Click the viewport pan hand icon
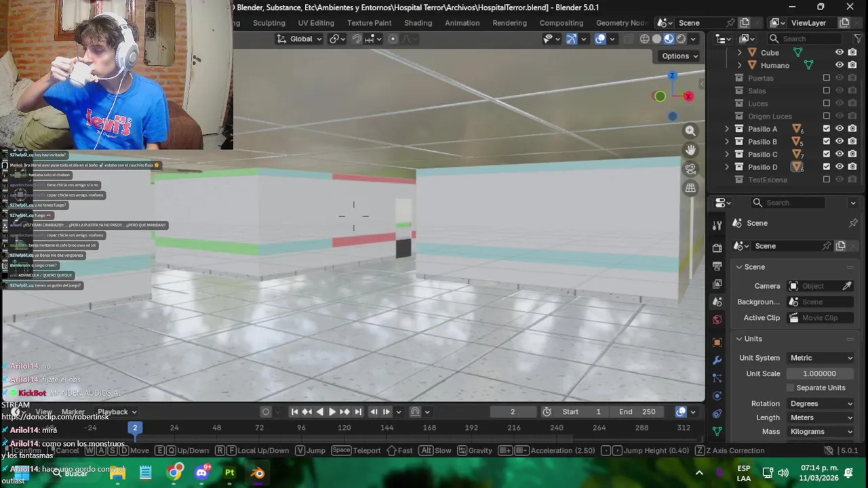The height and width of the screenshot is (488, 868). tap(690, 150)
